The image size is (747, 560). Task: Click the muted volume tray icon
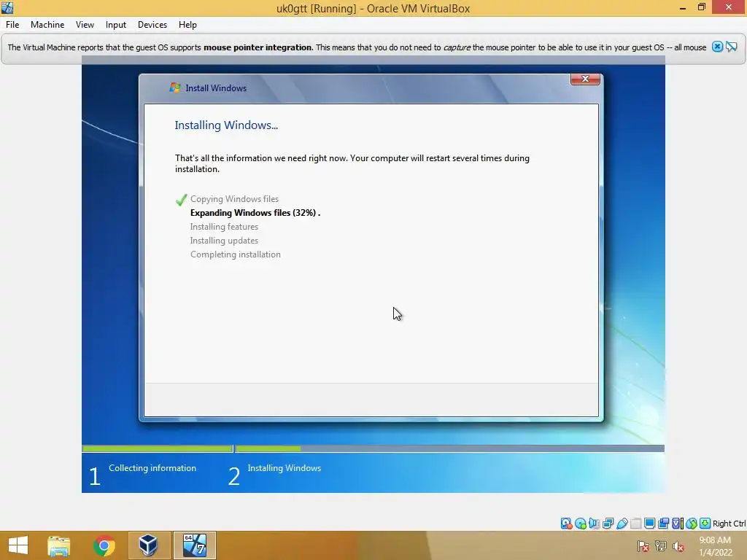point(678,546)
